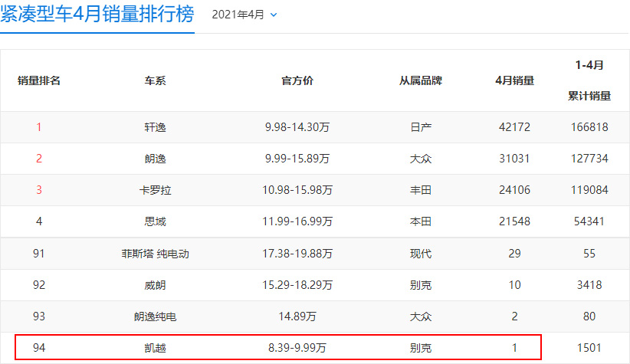The height and width of the screenshot is (364, 630).
Task: Click cumulative sales value 54341
Action: [x=589, y=221]
